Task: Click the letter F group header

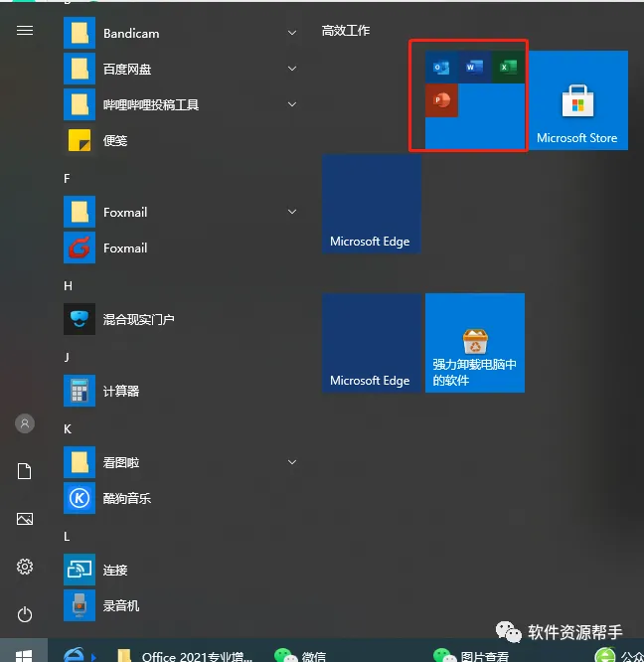Action: (67, 179)
